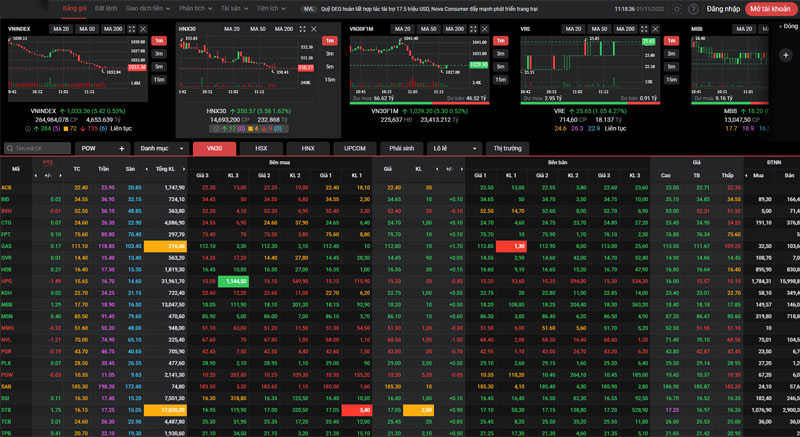Click left arrow beside +/- column header
The image size is (800, 437).
click(36, 176)
